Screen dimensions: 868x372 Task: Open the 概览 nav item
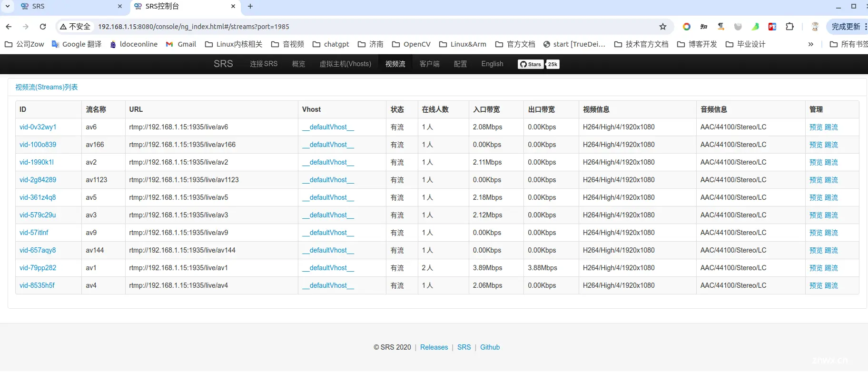[298, 64]
